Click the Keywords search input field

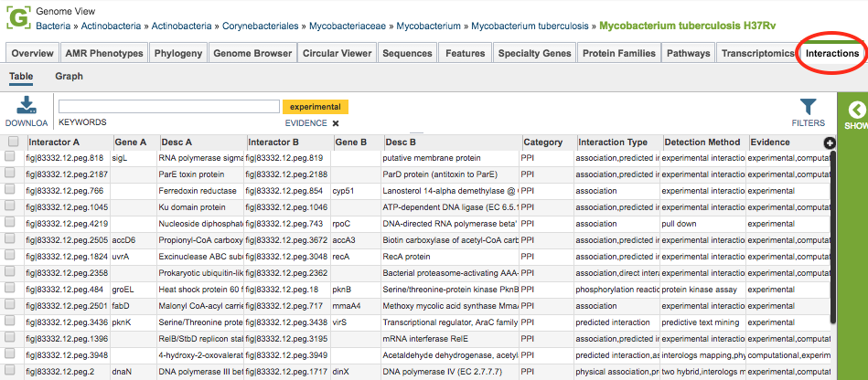[x=169, y=106]
